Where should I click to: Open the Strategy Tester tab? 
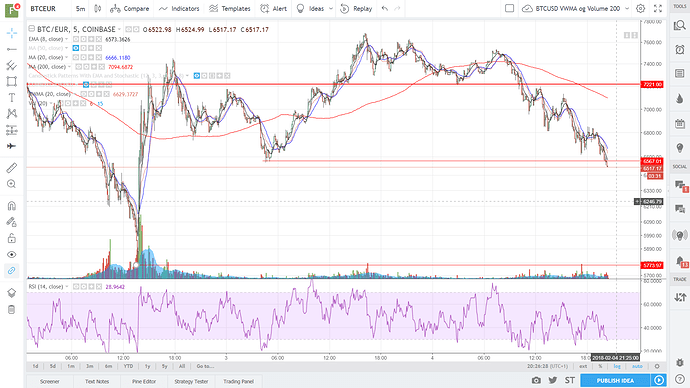191,381
